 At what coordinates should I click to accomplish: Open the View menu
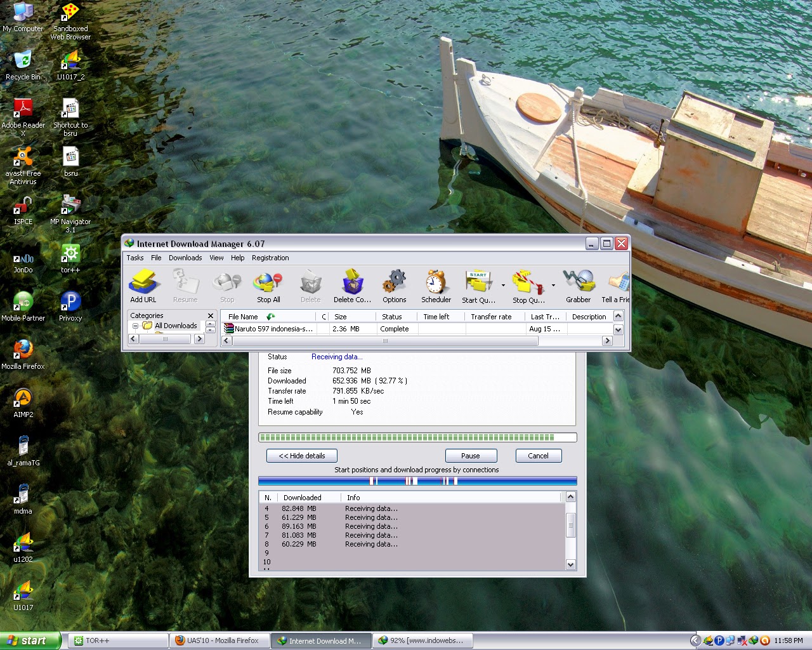click(216, 258)
